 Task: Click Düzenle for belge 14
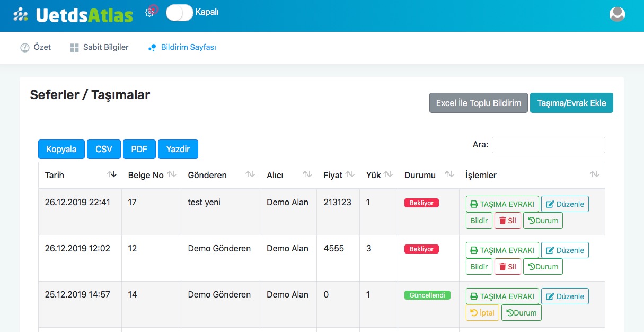pos(565,296)
